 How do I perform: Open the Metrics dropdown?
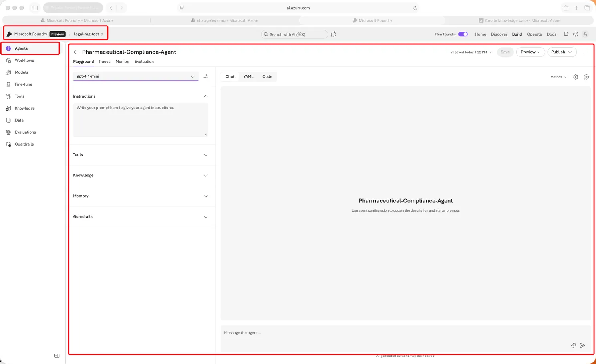click(558, 77)
